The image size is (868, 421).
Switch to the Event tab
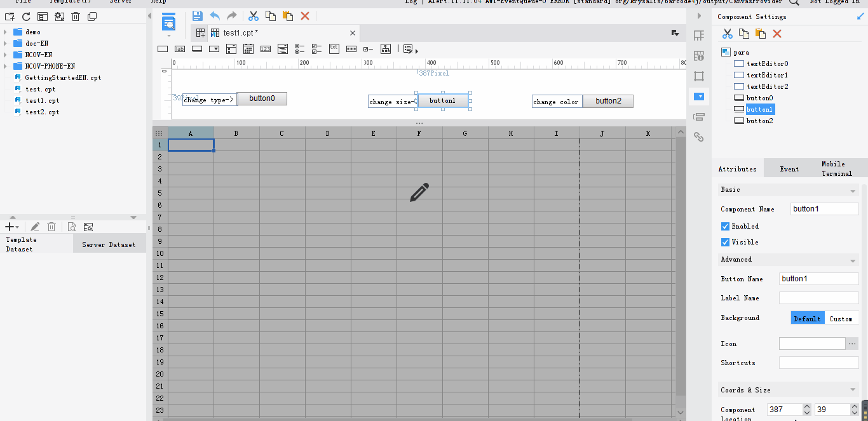(789, 168)
